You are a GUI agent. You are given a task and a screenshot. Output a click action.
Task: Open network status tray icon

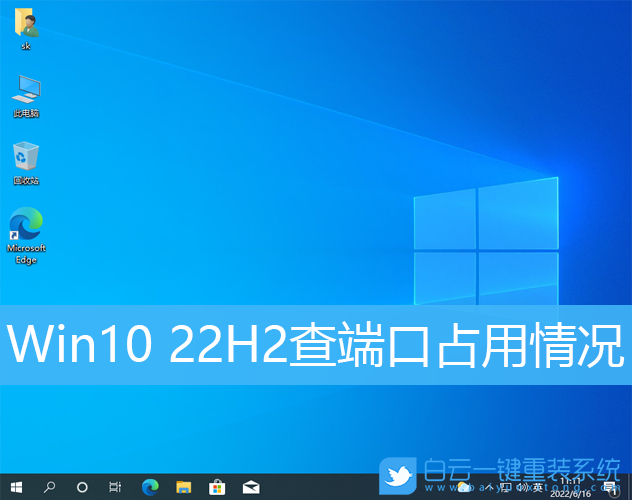(x=506, y=488)
